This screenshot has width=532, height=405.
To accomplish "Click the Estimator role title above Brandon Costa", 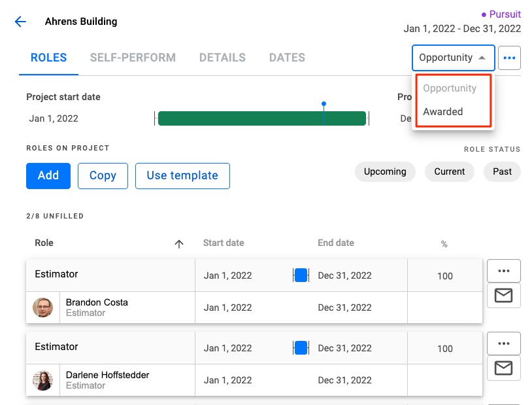I will point(56,274).
